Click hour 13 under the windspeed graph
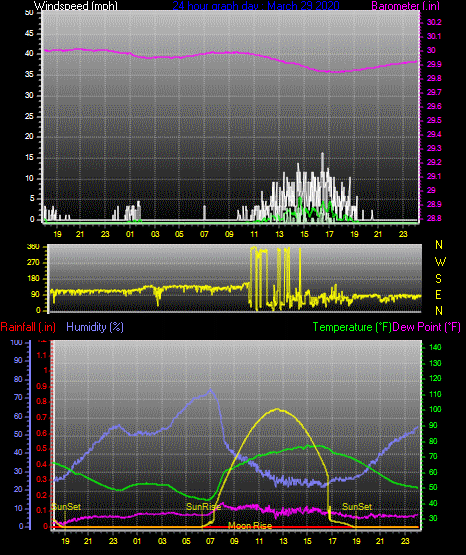This screenshot has width=466, height=555. pos(280,234)
